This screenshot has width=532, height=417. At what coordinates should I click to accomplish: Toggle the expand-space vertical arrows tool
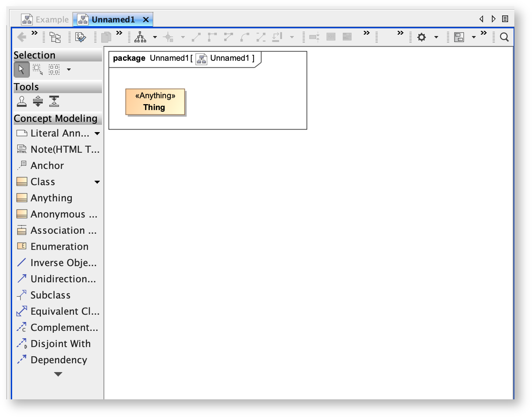tap(38, 101)
